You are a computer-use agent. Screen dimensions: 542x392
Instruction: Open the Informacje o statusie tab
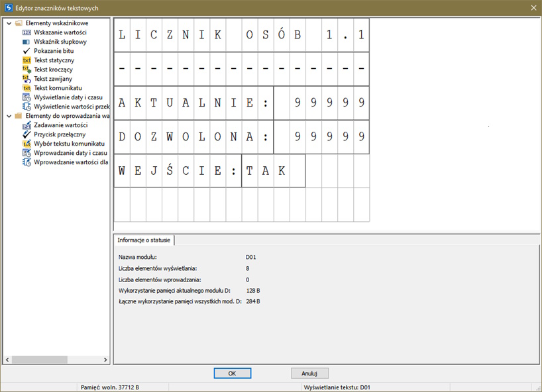tap(144, 240)
